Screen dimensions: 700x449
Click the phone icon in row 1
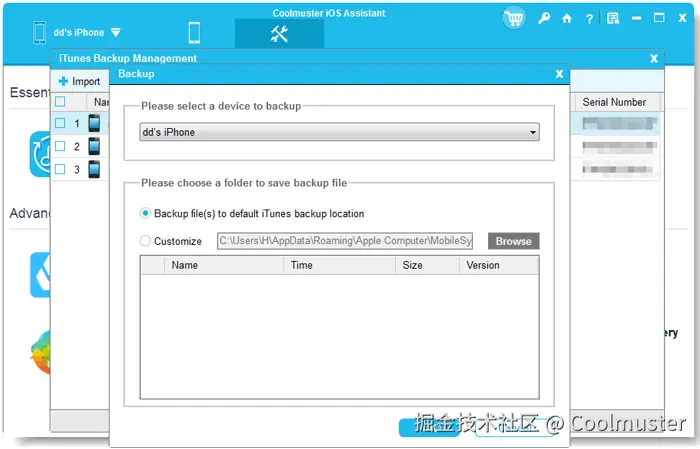tap(94, 123)
